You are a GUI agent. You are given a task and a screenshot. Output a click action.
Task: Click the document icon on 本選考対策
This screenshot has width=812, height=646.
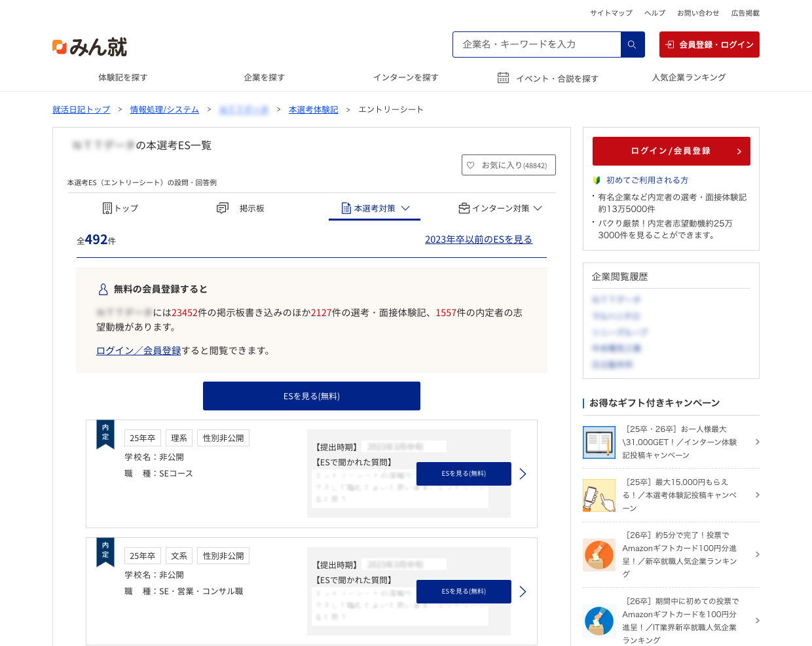(345, 207)
